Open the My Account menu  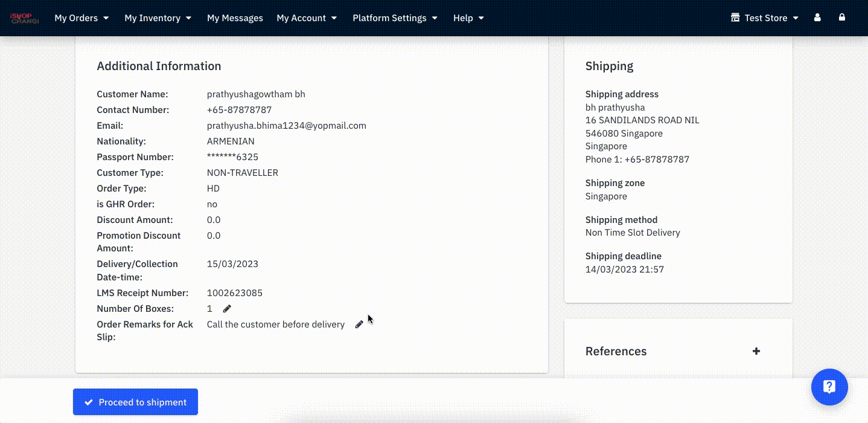pos(307,18)
